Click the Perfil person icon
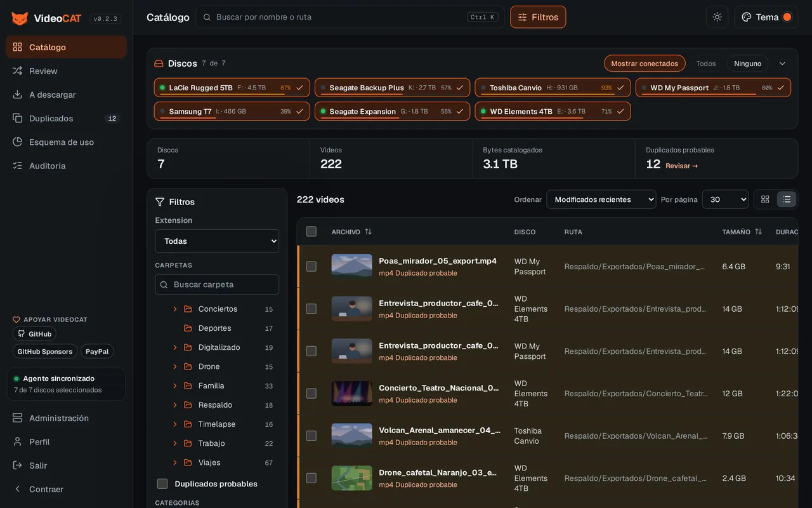812x508 pixels. [18, 442]
